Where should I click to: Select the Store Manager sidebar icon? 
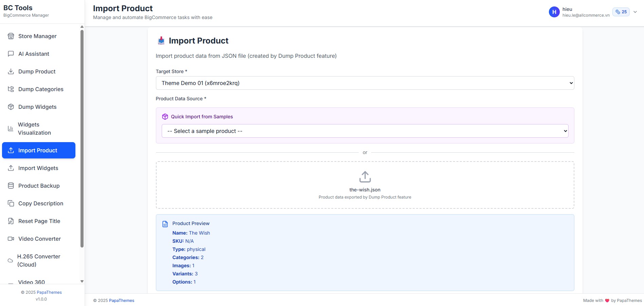11,36
